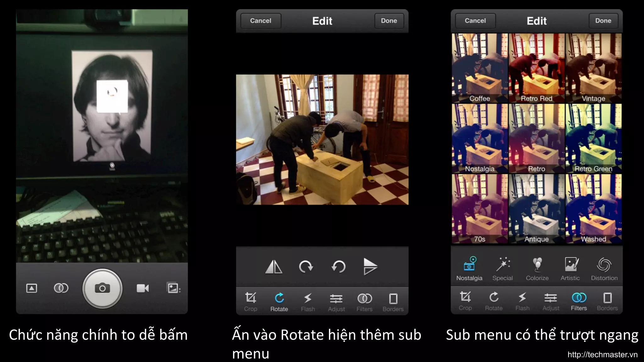This screenshot has width=644, height=362.
Task: Cancel editing in right Edit screen
Action: click(x=475, y=21)
